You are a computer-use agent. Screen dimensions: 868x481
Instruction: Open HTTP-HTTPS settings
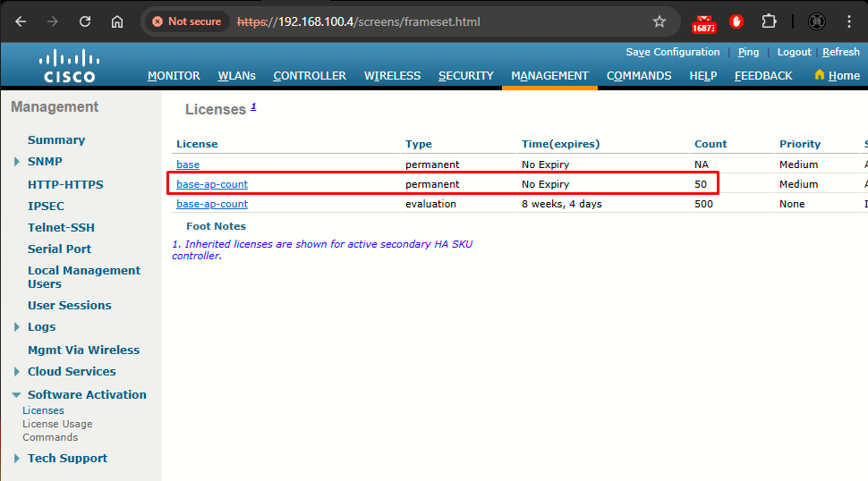pyautogui.click(x=65, y=185)
